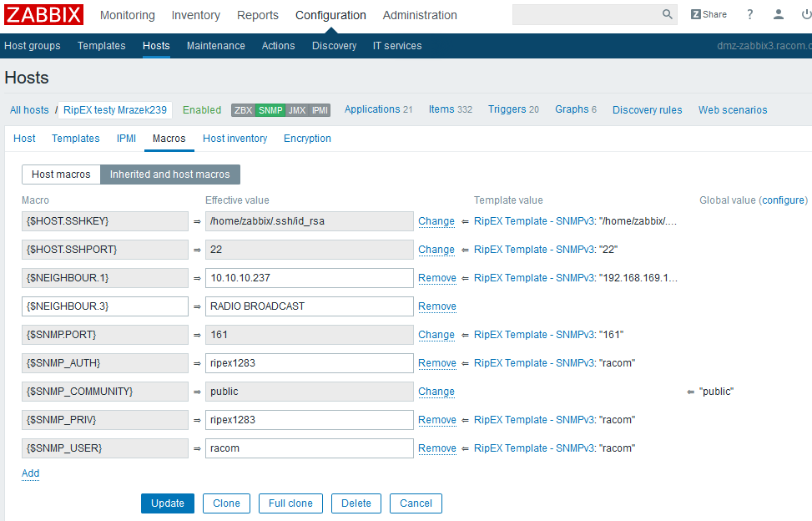
Task: Click the {$SNMP_AUTH} value field ripex1283
Action: [x=309, y=363]
